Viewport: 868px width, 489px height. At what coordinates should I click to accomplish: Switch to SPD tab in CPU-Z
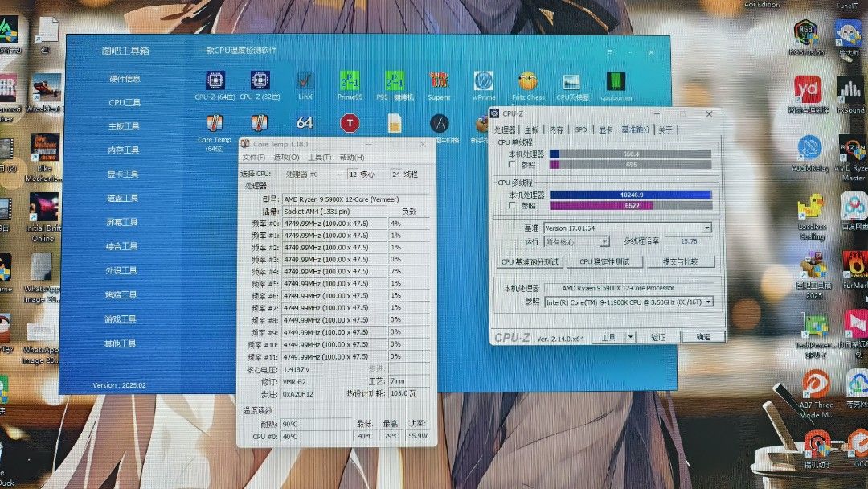(x=581, y=129)
